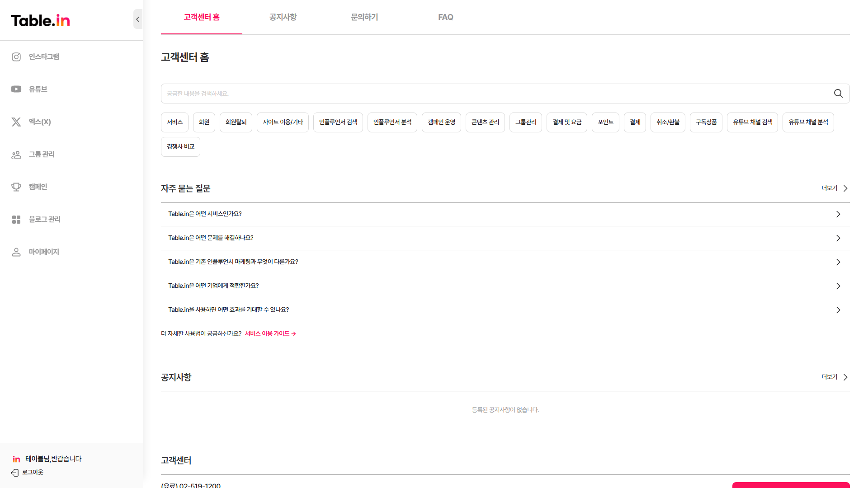Switch to the 고객센터 홈 tab
Image resolution: width=868 pixels, height=488 pixels.
(x=202, y=17)
